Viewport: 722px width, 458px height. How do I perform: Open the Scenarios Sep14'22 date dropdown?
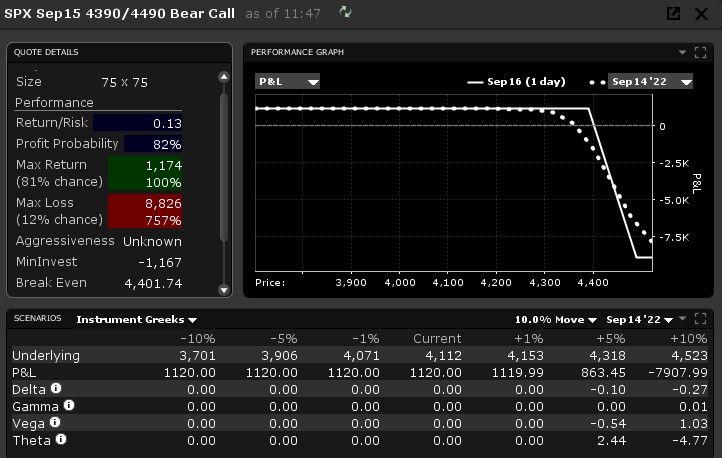click(x=639, y=320)
